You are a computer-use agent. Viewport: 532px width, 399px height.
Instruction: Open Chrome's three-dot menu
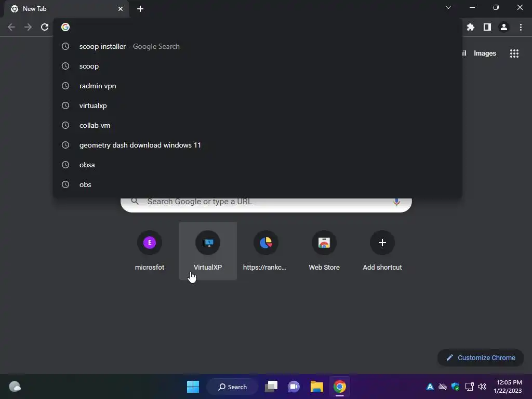[x=521, y=27]
